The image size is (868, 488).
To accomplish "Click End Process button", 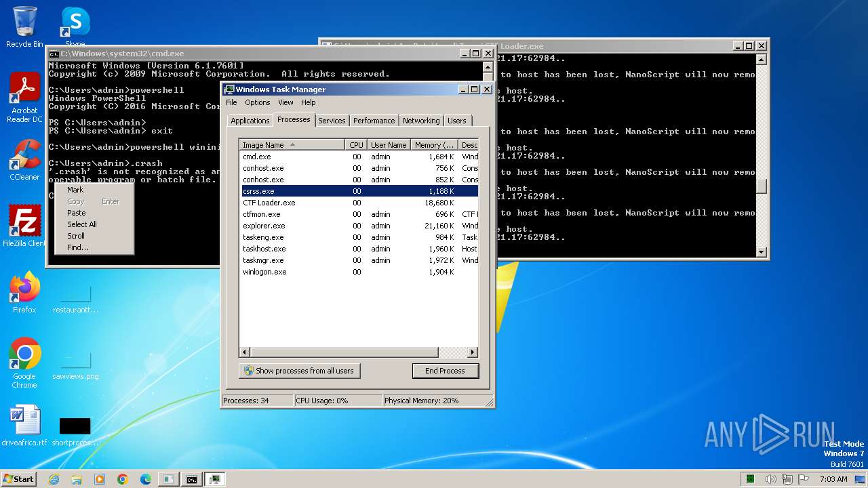I will pyautogui.click(x=445, y=371).
